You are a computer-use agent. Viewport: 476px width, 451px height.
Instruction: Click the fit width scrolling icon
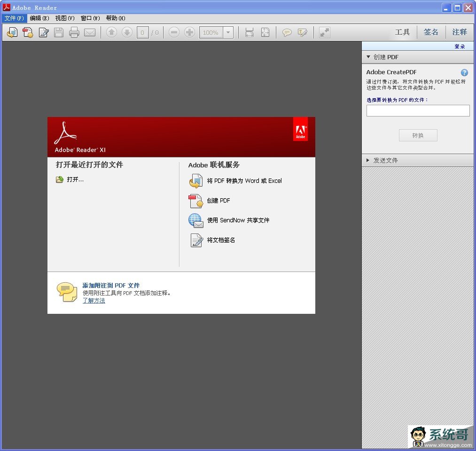(x=250, y=32)
